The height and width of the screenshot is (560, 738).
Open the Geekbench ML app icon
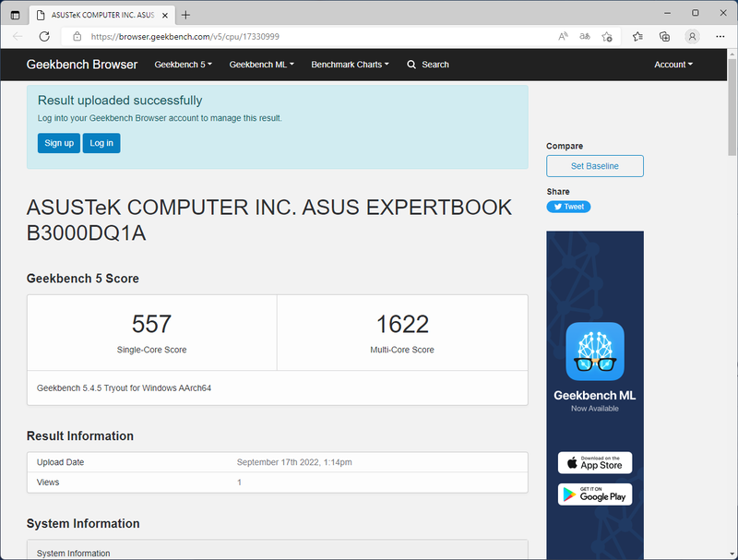tap(594, 351)
